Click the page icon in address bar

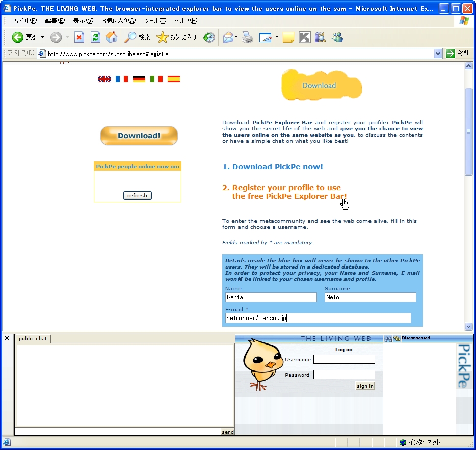(42, 54)
